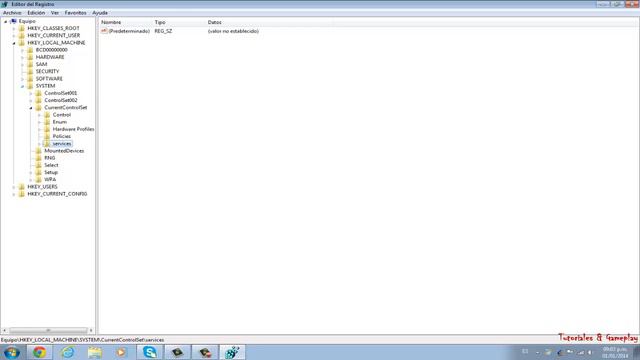Screen dimensions: 640x360
Task: Click the SAM folder icon
Action: pos(30,64)
